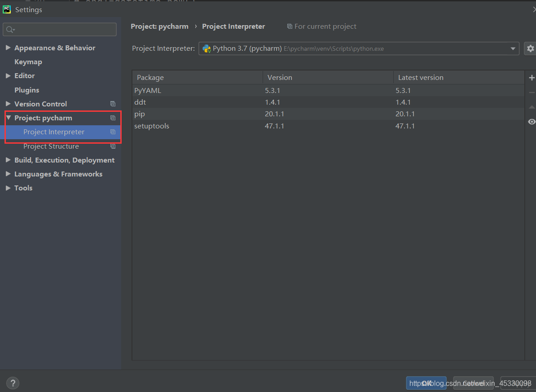Collapse the Project: pycharm section

(9, 118)
